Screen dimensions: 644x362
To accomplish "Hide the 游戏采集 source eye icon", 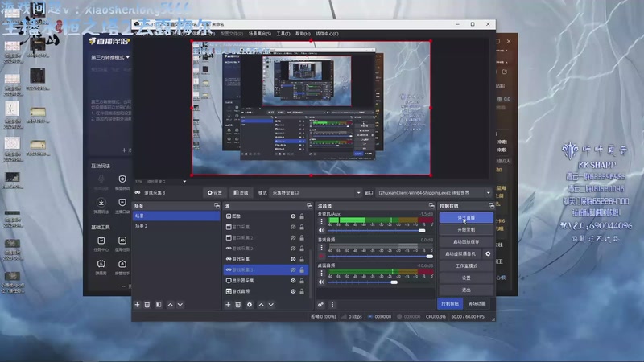I will (x=293, y=259).
